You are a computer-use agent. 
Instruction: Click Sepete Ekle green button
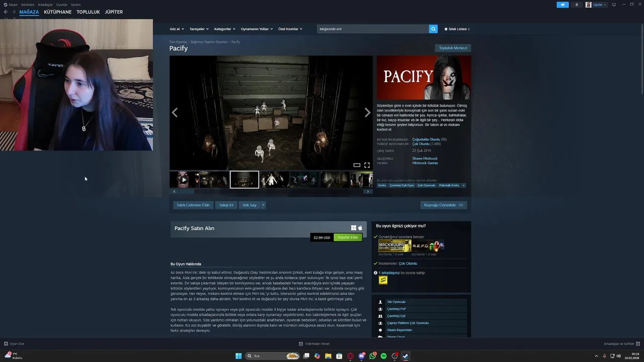(x=348, y=237)
